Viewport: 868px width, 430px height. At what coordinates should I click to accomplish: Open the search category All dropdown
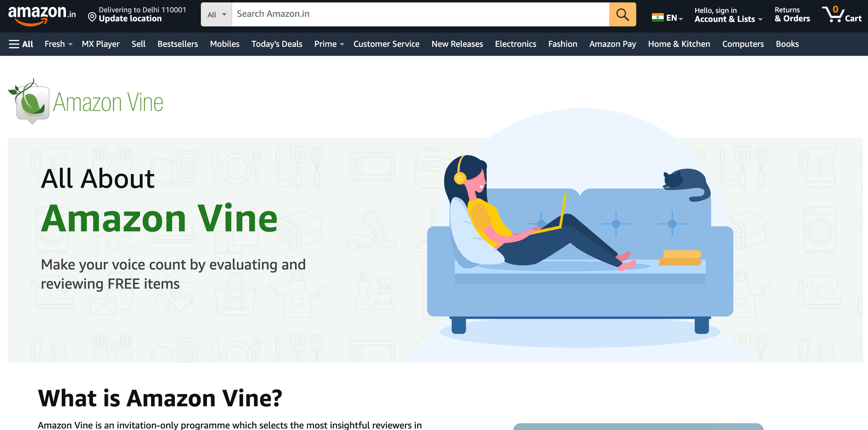click(x=217, y=14)
